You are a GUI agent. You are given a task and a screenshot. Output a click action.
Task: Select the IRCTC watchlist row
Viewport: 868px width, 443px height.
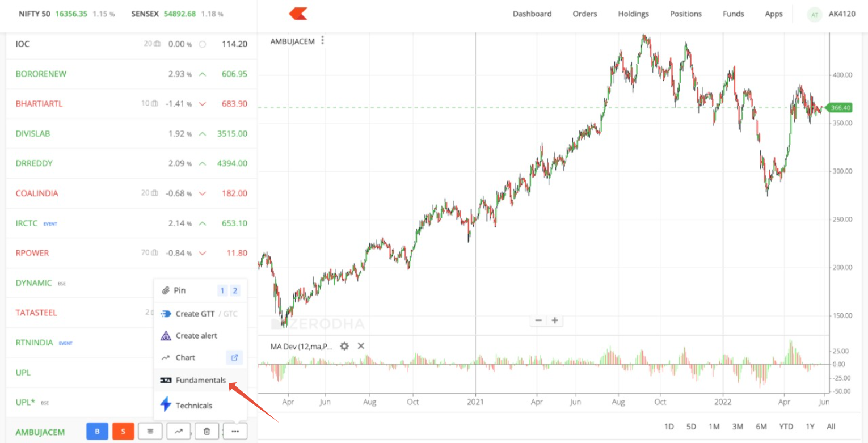click(x=131, y=223)
